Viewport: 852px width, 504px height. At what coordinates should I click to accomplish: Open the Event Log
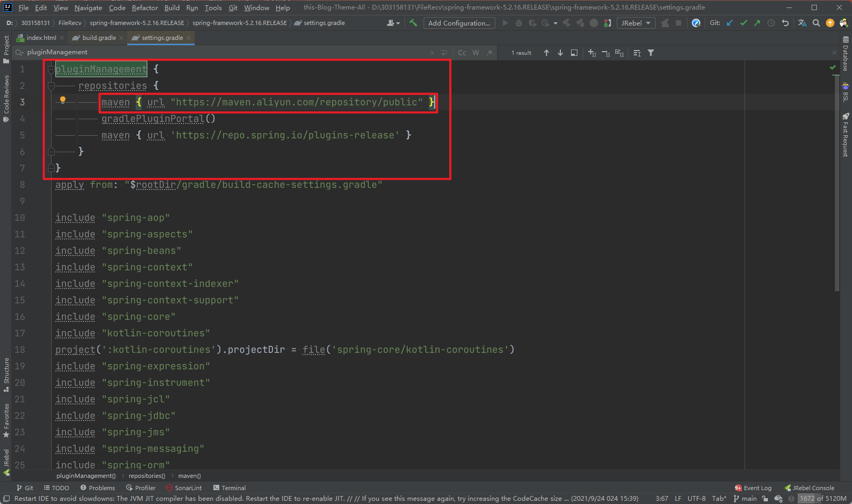pyautogui.click(x=753, y=488)
